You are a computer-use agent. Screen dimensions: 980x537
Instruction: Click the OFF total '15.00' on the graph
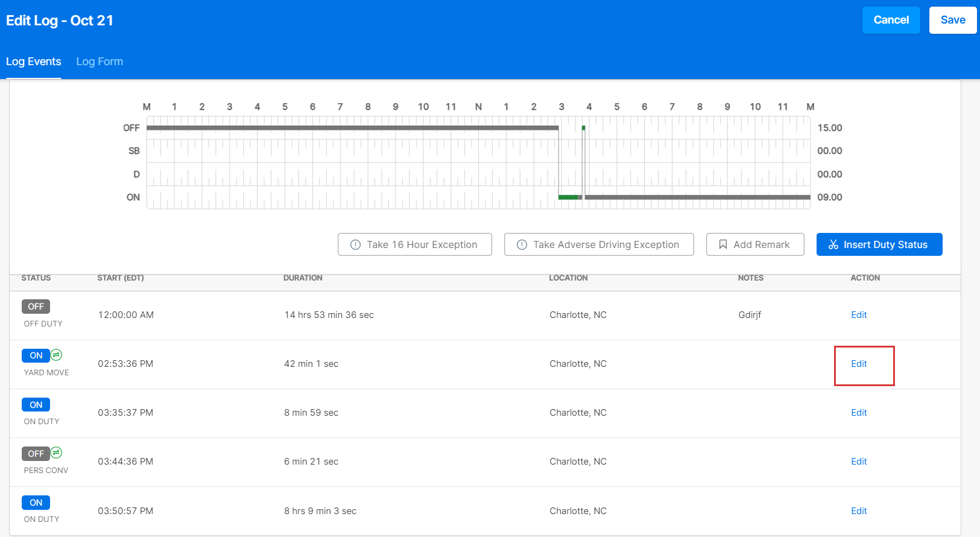click(x=830, y=128)
